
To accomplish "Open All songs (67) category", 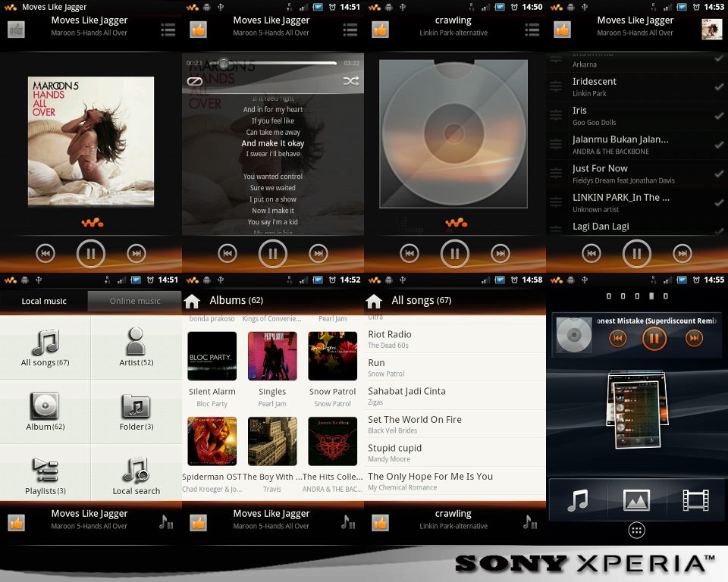I will tap(45, 348).
